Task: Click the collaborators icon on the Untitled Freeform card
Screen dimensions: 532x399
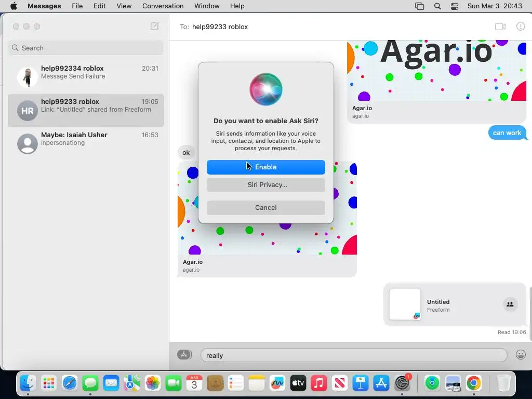Action: pyautogui.click(x=510, y=304)
